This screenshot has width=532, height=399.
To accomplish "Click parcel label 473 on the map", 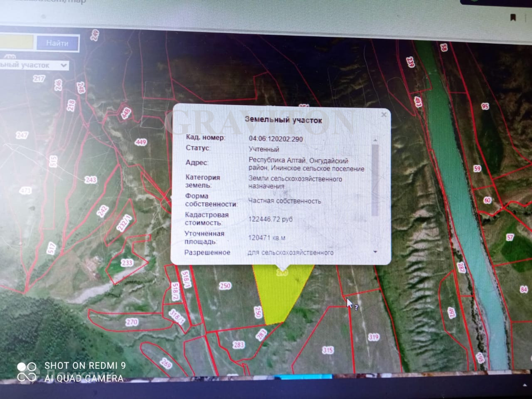I will click(25, 191).
